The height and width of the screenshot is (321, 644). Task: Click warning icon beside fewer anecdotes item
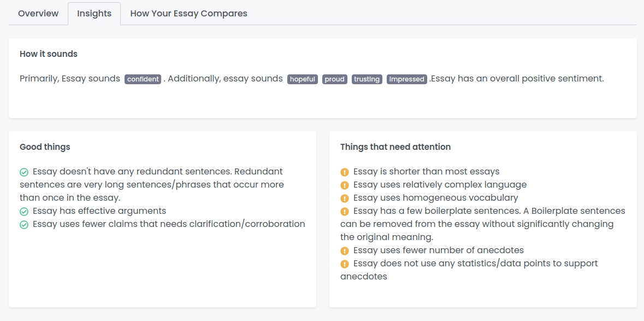(345, 250)
